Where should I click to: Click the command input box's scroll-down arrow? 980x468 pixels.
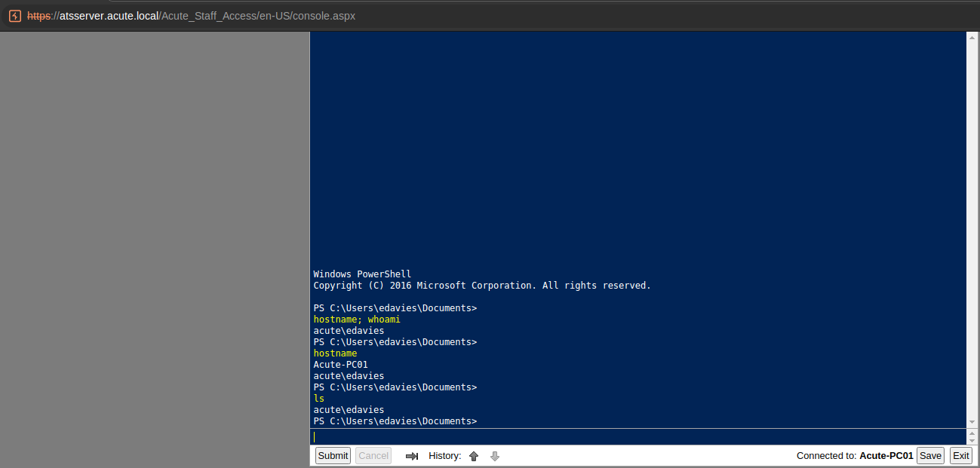click(973, 441)
